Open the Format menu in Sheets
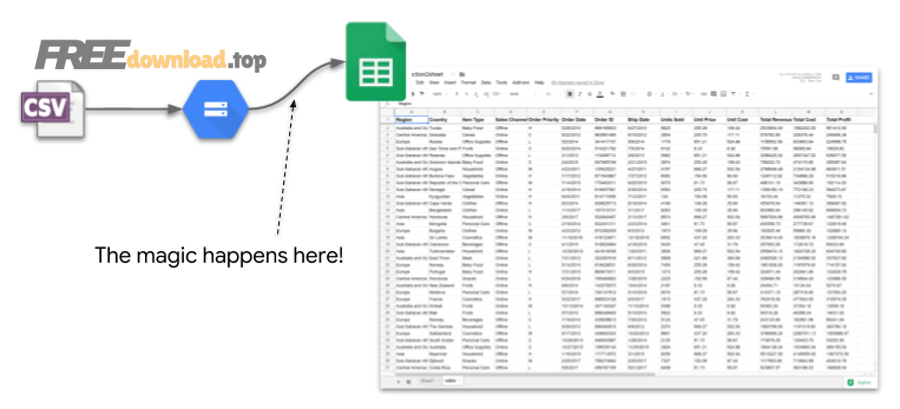This screenshot has width=900, height=409. point(468,83)
